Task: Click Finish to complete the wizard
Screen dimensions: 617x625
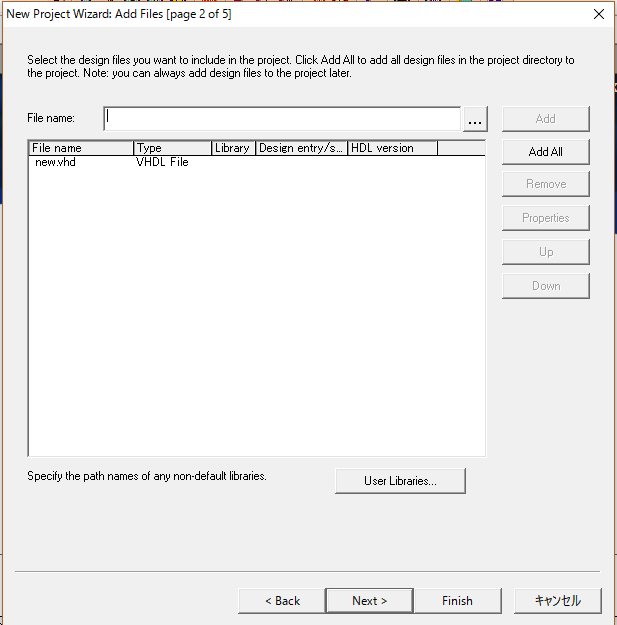Action: pyautogui.click(x=458, y=601)
